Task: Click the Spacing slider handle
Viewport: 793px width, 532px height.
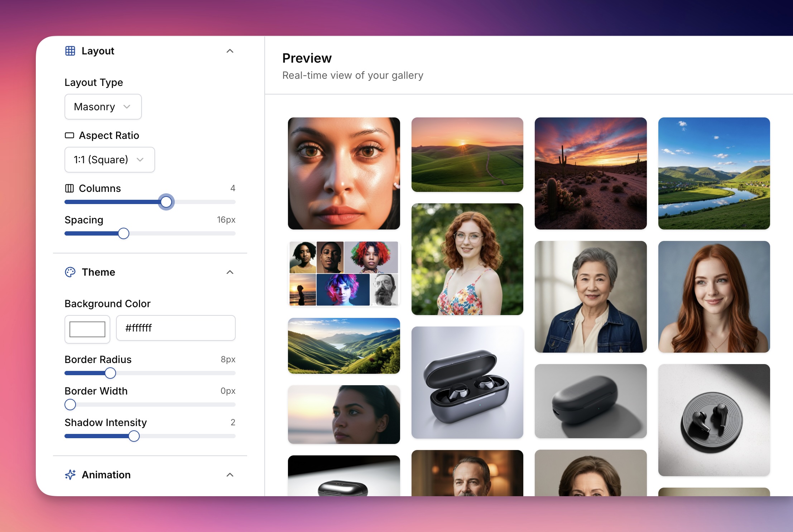Action: [124, 233]
